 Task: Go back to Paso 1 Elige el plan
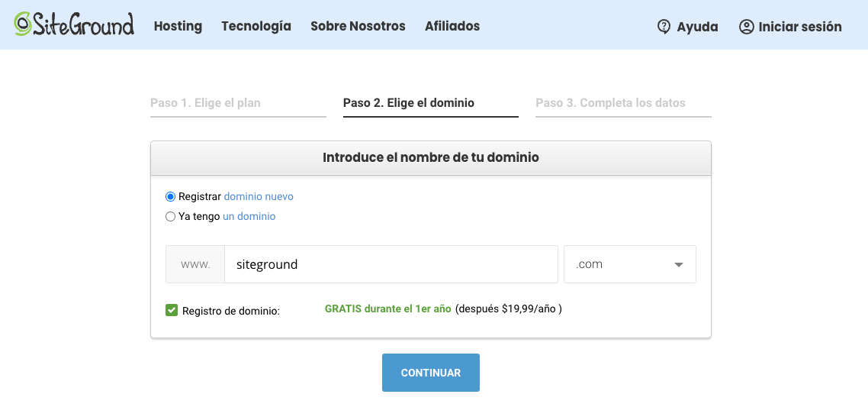[x=205, y=103]
